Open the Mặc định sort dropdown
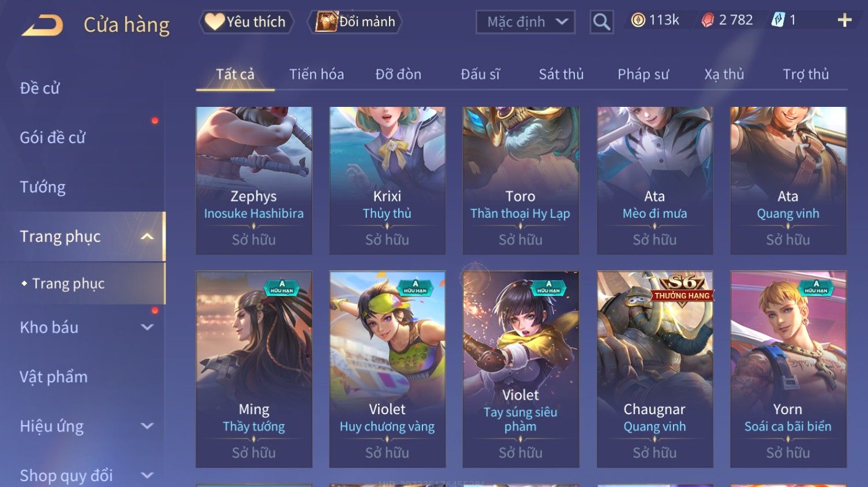This screenshot has width=868, height=487. click(525, 22)
